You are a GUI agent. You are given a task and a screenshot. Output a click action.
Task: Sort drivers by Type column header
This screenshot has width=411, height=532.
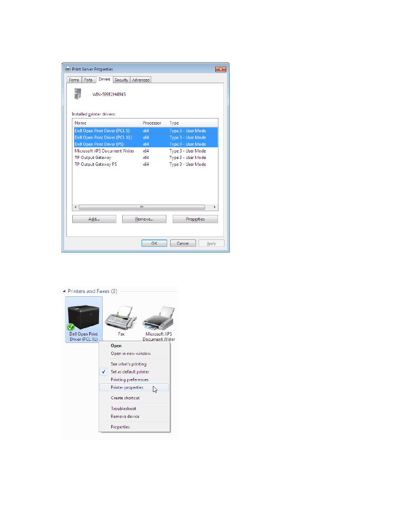click(x=193, y=123)
